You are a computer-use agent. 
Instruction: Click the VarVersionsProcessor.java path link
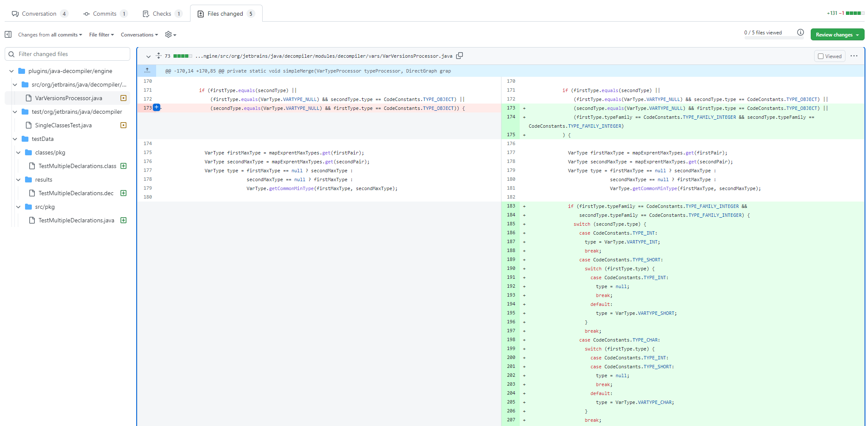(x=324, y=56)
